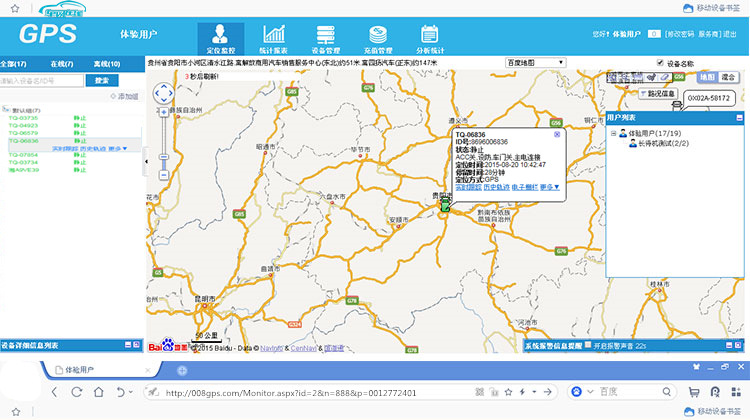
Task: Select the 离线(10) offline tab
Action: [107, 64]
